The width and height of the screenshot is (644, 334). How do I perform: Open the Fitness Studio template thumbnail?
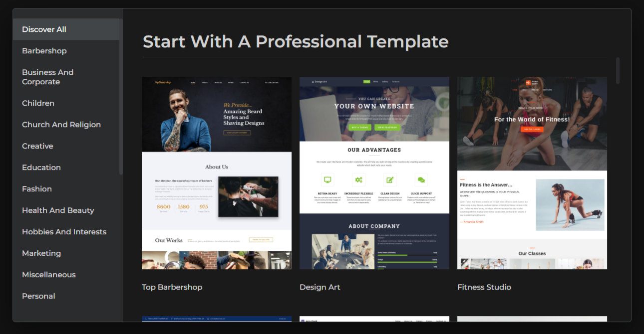point(532,173)
